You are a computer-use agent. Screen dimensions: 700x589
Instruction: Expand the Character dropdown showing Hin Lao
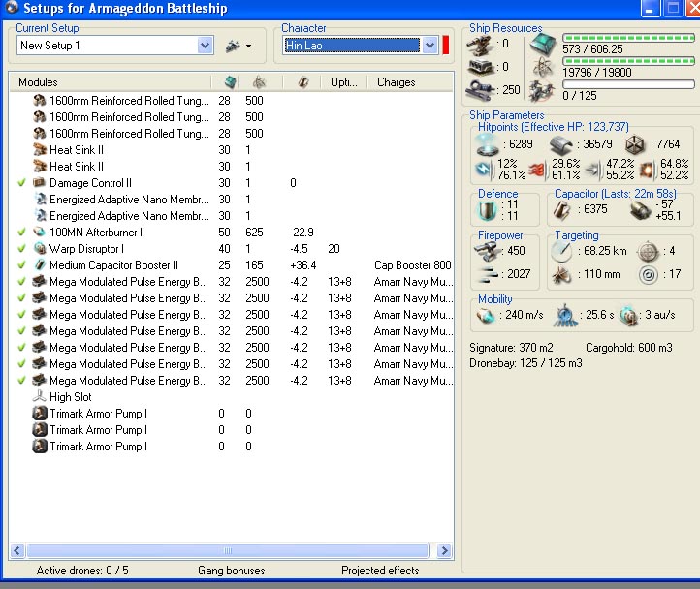pyautogui.click(x=430, y=46)
